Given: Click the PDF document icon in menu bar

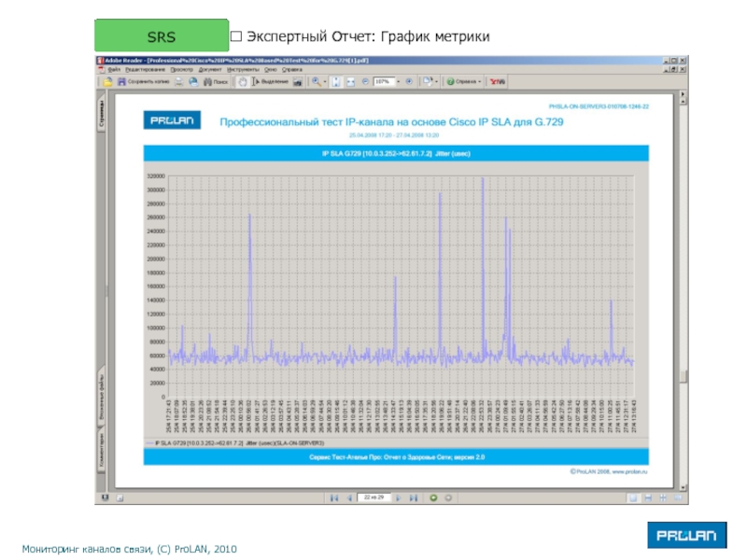Looking at the screenshot, I should (101, 69).
